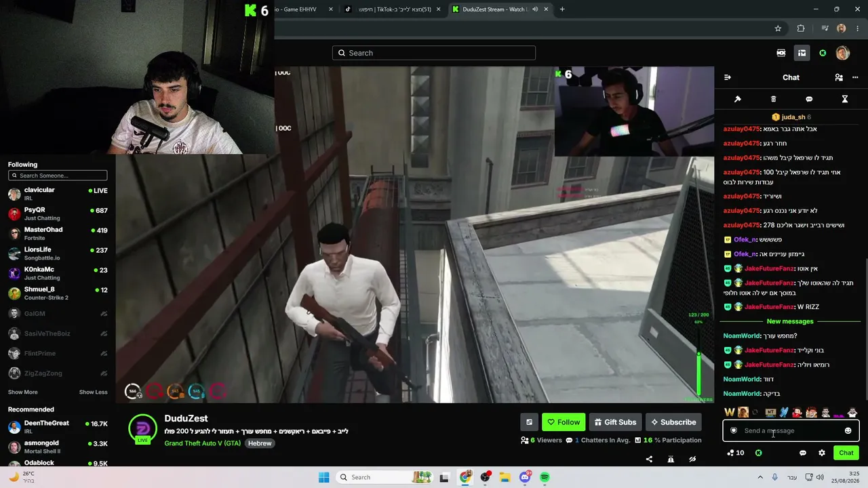Open clavicular channel in Following list

58,194
